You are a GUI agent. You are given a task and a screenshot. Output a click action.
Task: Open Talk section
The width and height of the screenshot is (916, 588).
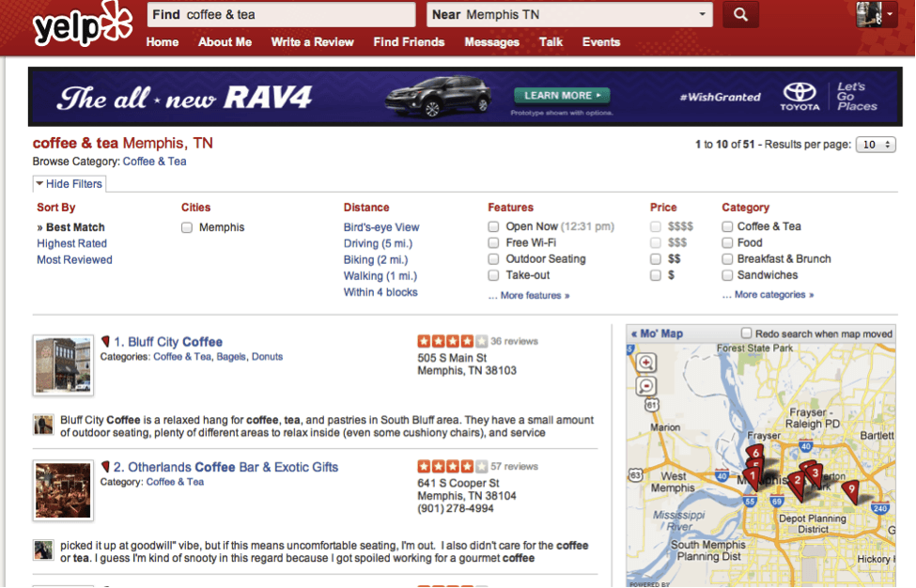(x=551, y=42)
